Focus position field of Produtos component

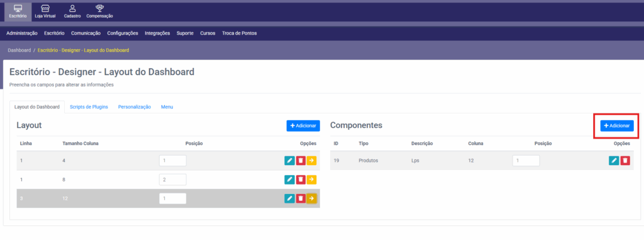coord(526,161)
